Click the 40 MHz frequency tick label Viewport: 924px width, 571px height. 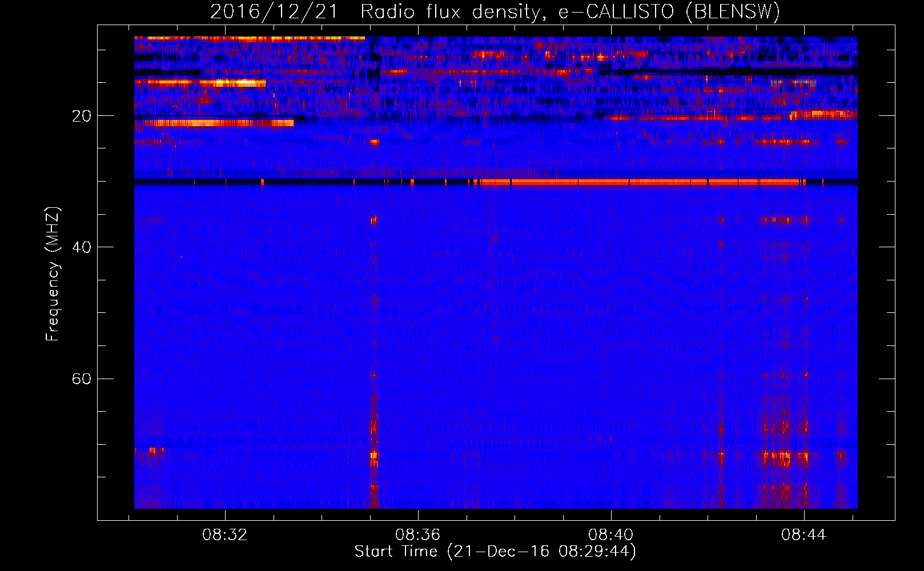(x=82, y=247)
